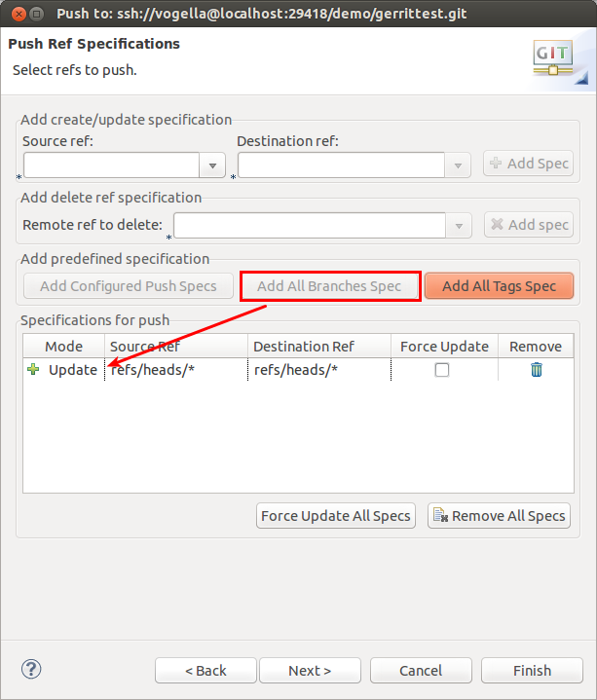This screenshot has width=597, height=700.
Task: Click the green plus Update mode icon
Action: point(33,369)
